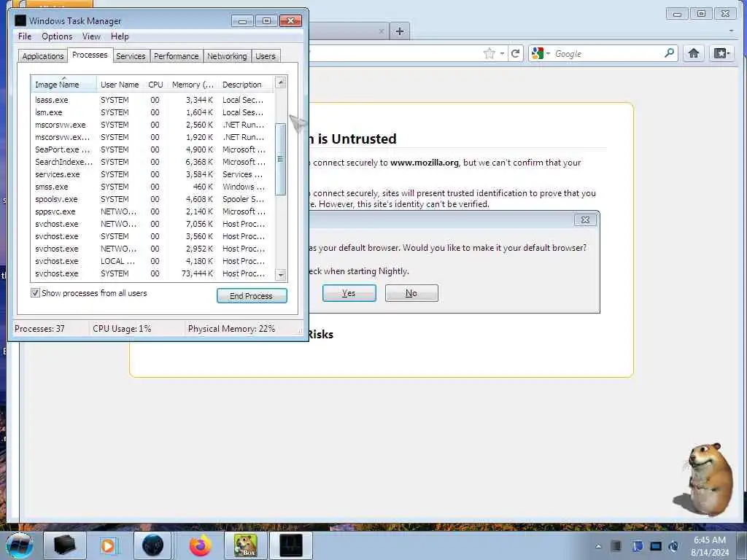Image resolution: width=747 pixels, height=560 pixels.
Task: Click the volume tray icon
Action: point(673,546)
